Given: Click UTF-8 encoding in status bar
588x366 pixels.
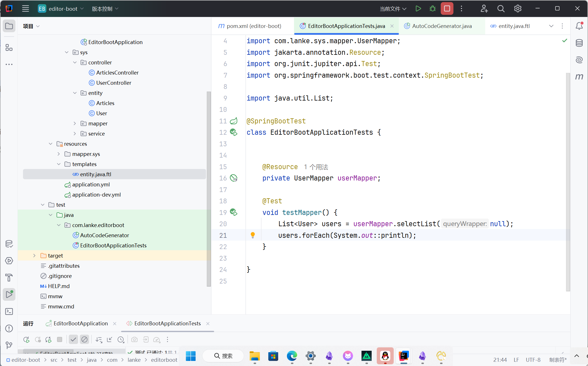Looking at the screenshot, I should click(533, 360).
